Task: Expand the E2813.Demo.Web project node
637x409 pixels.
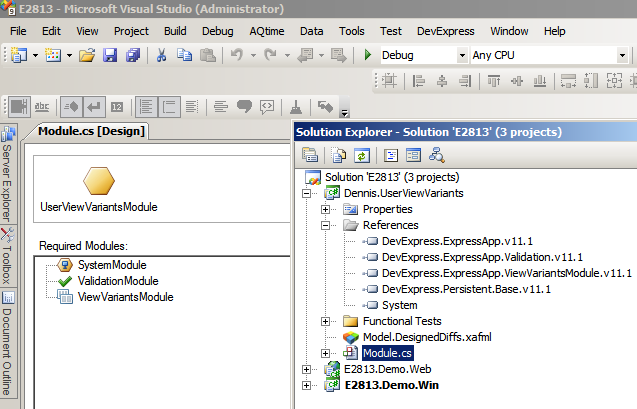Action: [306, 370]
